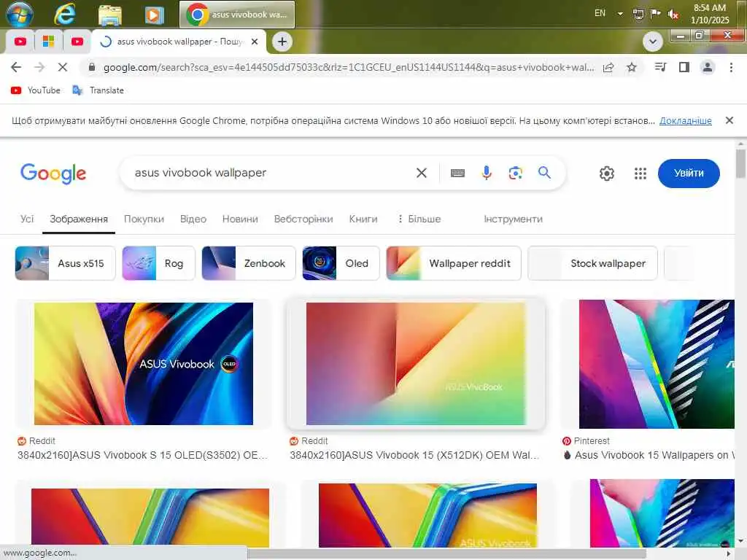747x560 pixels.
Task: Switch to Книги tab
Action: [363, 219]
